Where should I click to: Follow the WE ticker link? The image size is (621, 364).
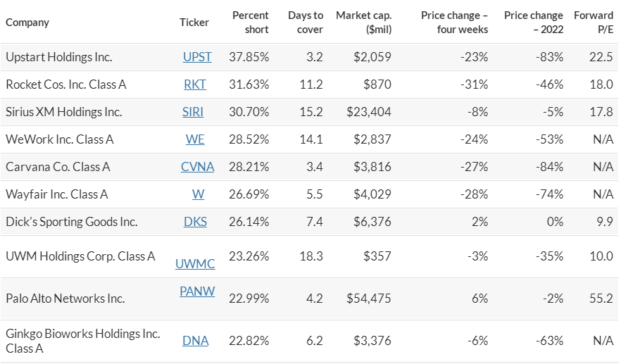(195, 139)
